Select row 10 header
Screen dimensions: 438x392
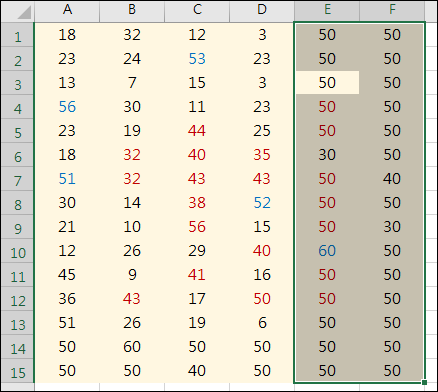point(18,251)
